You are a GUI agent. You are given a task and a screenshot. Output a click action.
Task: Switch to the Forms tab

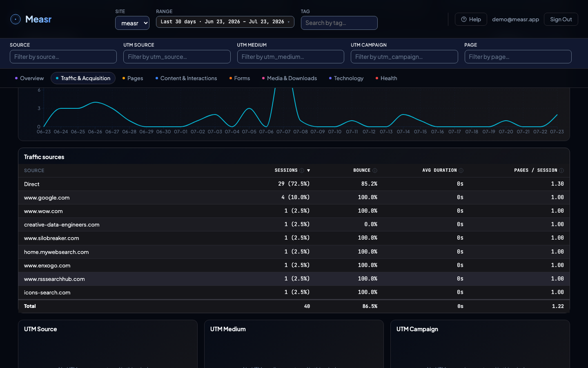(240, 78)
